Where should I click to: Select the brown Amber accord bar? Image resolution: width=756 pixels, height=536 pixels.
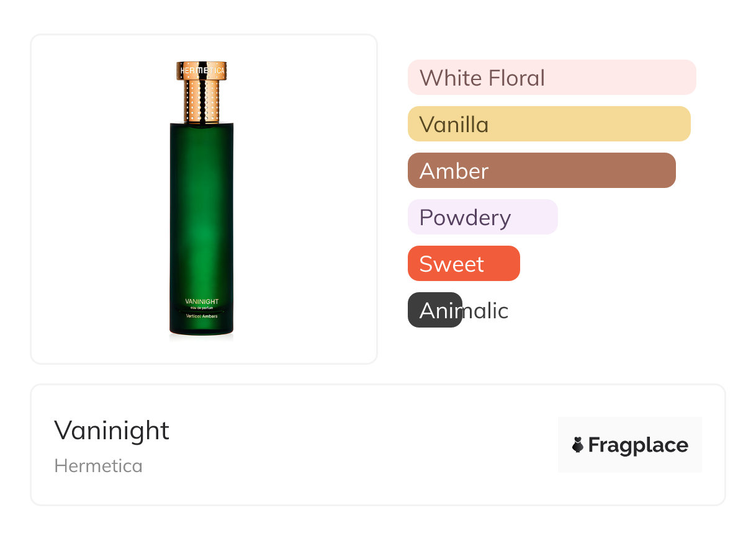click(x=541, y=171)
